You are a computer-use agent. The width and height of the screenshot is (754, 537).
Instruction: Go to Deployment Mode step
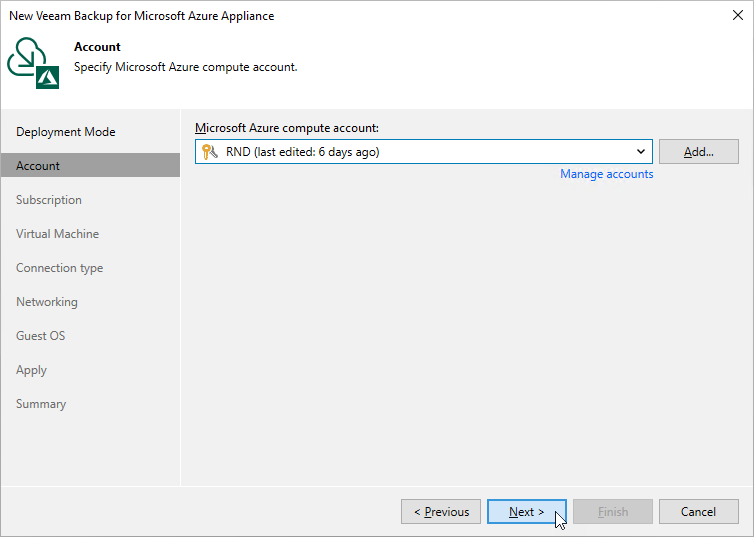[x=66, y=132]
